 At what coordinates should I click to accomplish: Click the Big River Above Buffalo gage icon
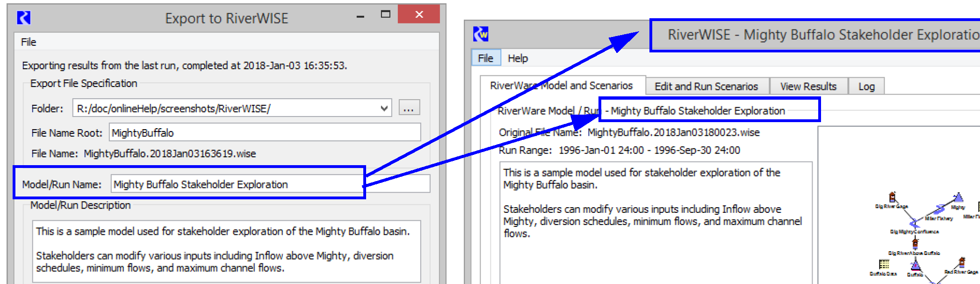915,243
